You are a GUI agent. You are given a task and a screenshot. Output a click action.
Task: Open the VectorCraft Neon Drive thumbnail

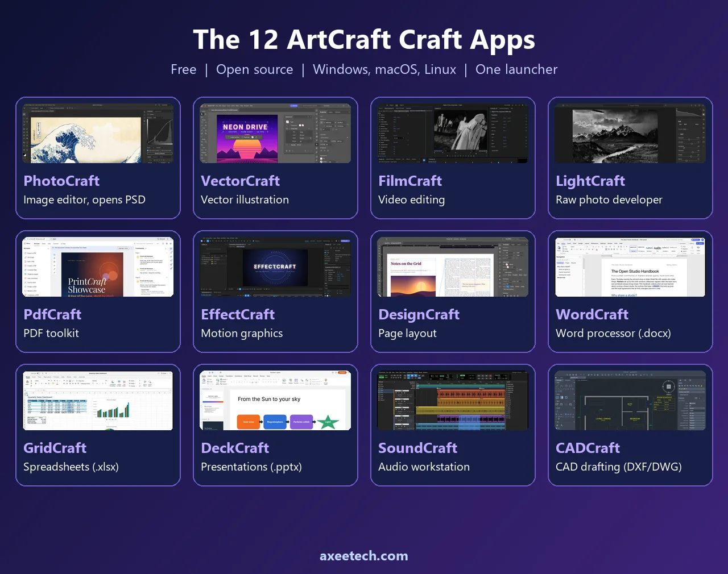click(275, 133)
